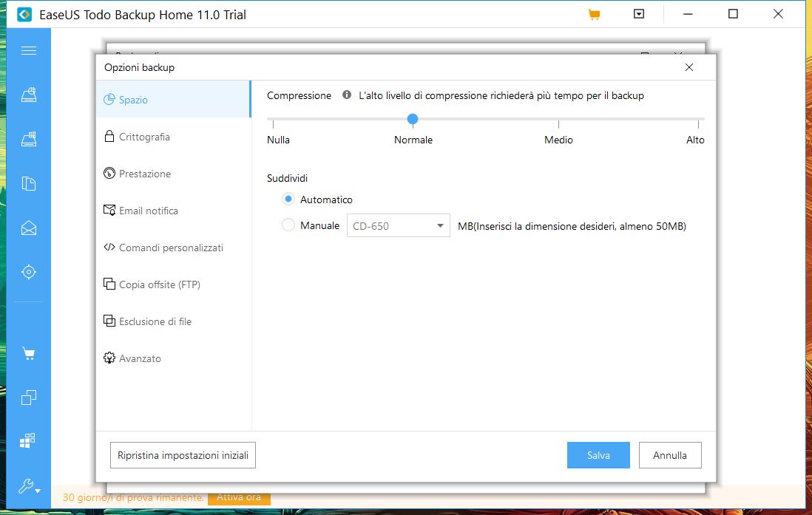This screenshot has width=812, height=515.
Task: Click the System Backup sidebar icon
Action: (29, 139)
